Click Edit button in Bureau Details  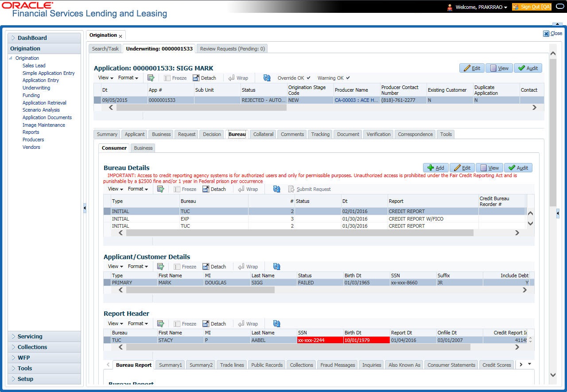462,168
